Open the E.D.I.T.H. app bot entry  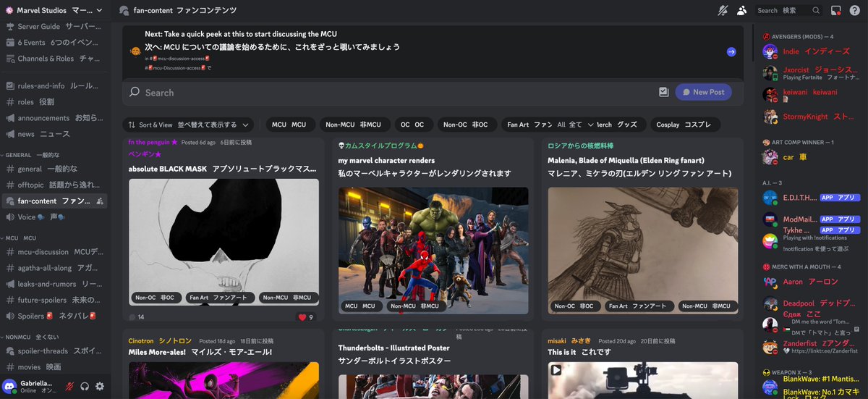809,197
